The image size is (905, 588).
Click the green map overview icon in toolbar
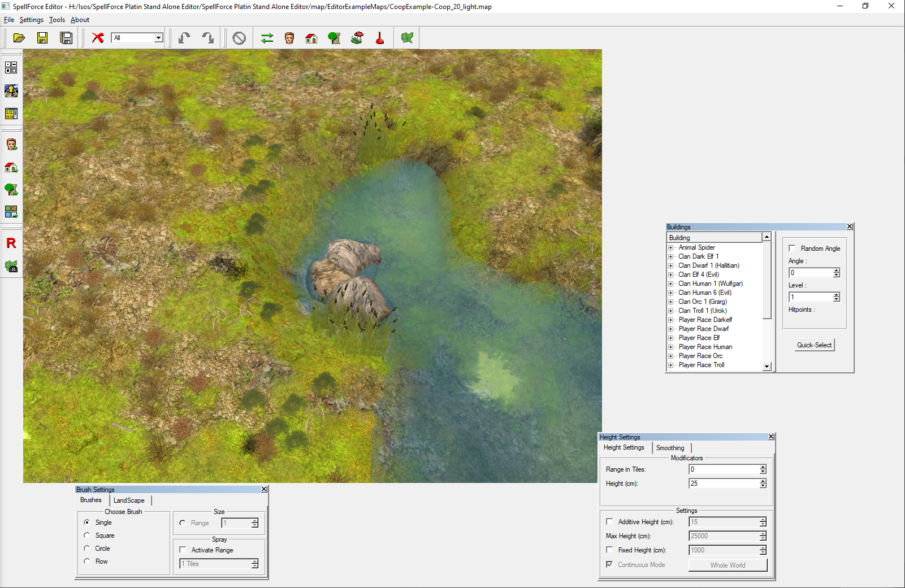[407, 38]
